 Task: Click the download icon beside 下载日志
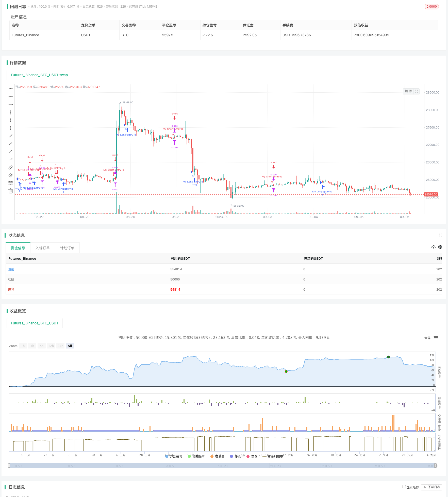pyautogui.click(x=424, y=487)
